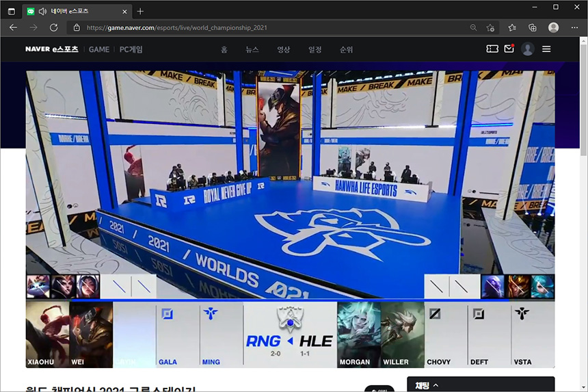View site lock information
Screen dimensions: 588x392
pos(77,27)
